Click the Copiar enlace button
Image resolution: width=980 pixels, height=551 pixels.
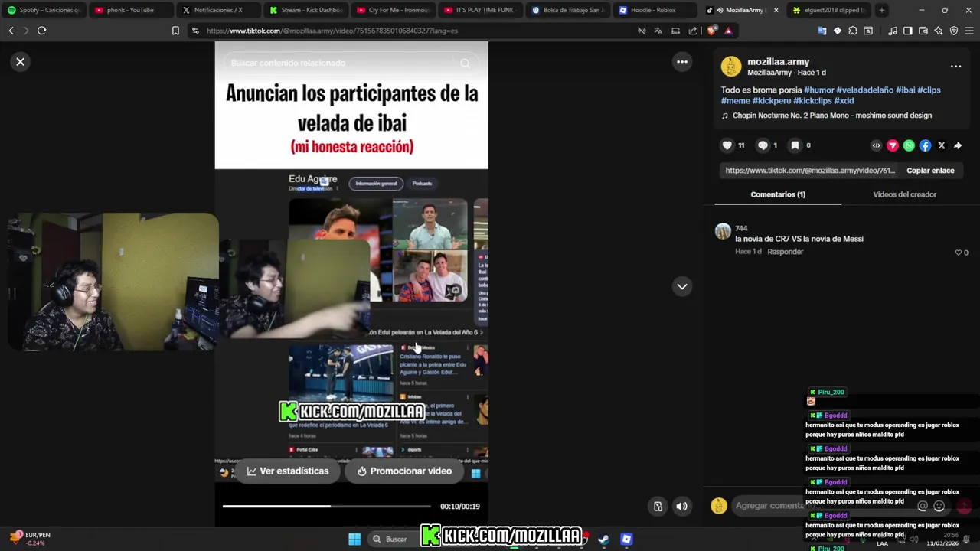click(x=930, y=171)
